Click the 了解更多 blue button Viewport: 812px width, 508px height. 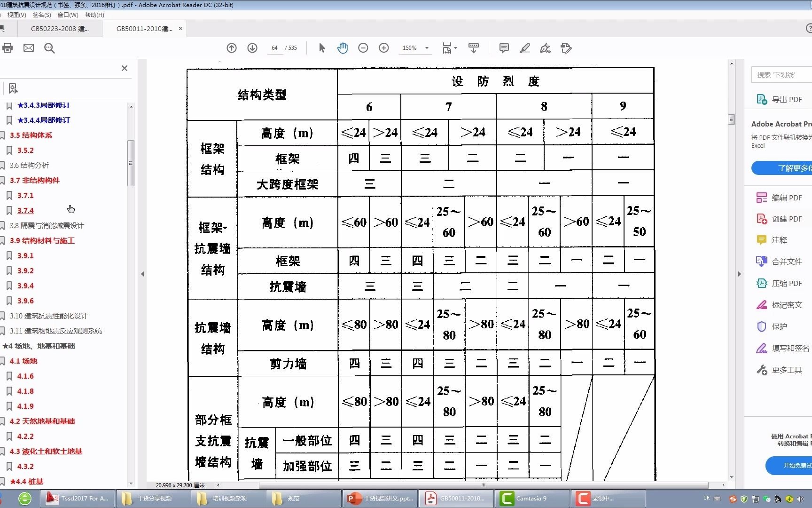click(x=782, y=168)
